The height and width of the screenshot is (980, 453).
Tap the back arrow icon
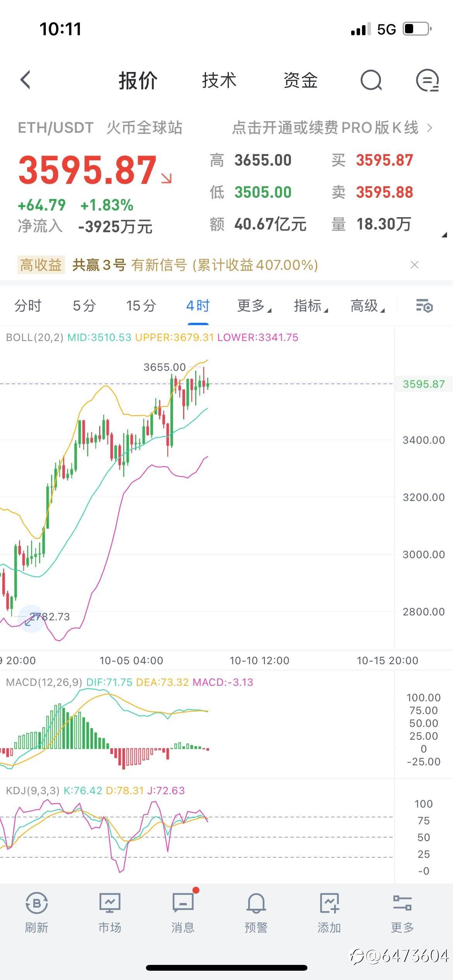pos(26,80)
